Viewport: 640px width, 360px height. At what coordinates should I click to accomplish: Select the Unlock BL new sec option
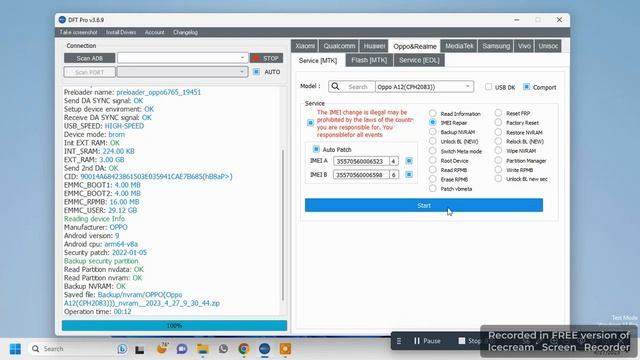pyautogui.click(x=498, y=179)
